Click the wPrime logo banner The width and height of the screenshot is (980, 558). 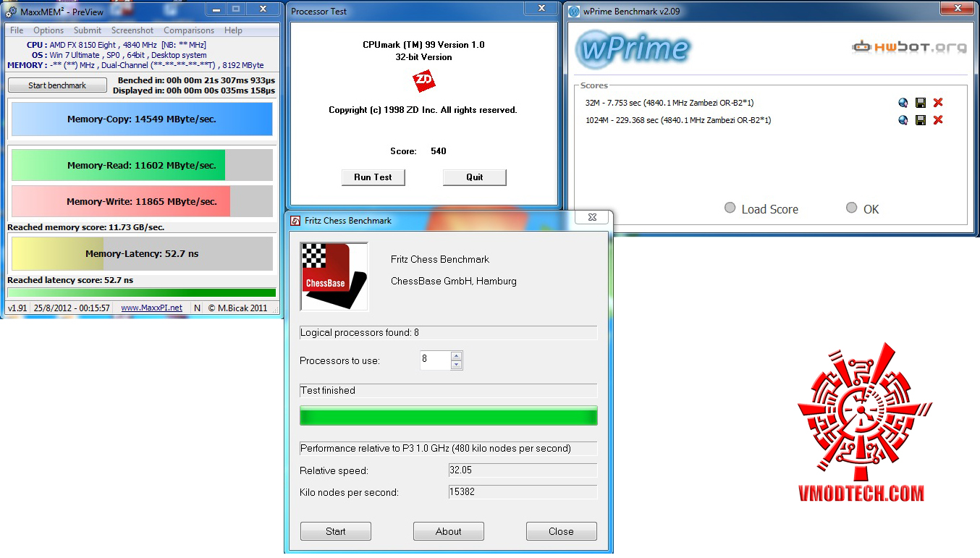pos(633,48)
